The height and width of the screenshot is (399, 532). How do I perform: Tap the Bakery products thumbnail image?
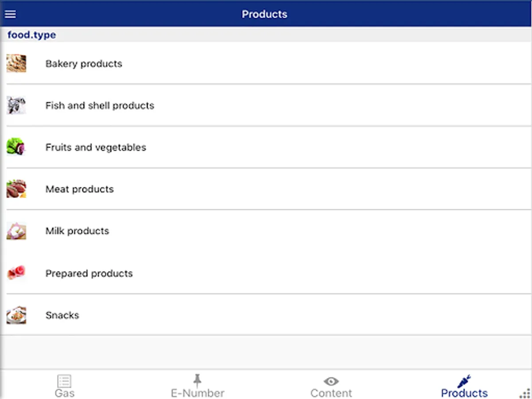tap(16, 63)
